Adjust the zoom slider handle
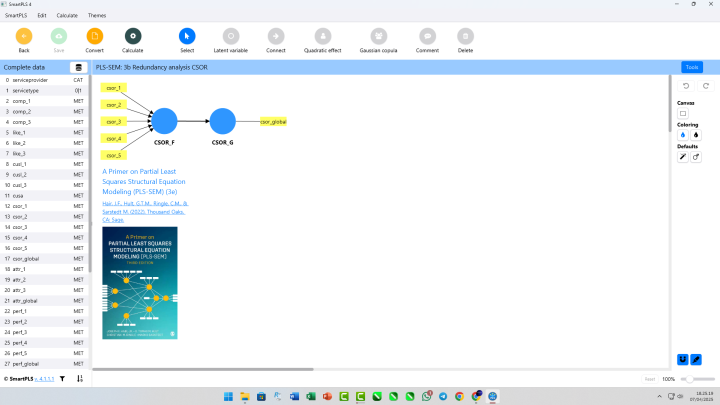 (690, 379)
